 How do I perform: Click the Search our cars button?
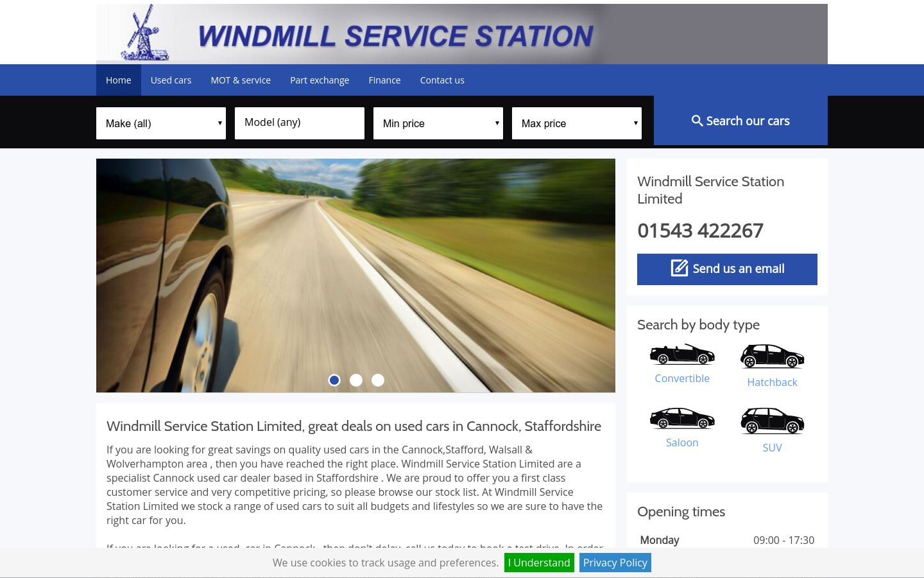point(740,121)
